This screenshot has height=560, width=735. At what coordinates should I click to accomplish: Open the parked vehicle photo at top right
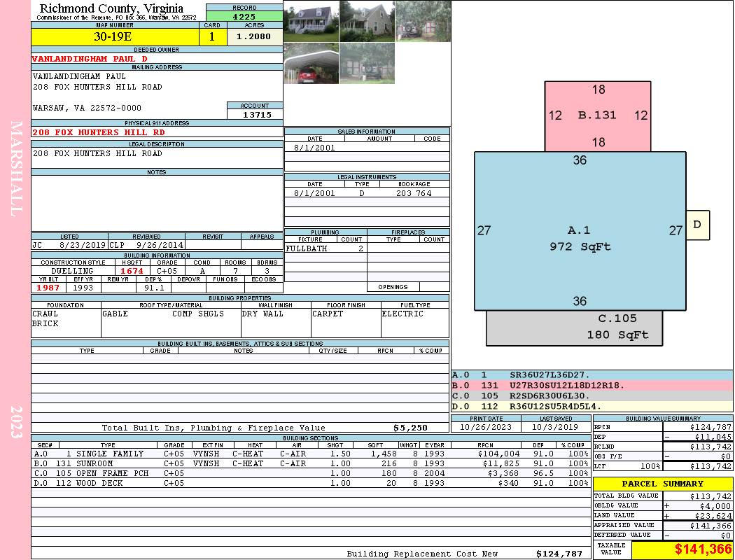(423, 21)
